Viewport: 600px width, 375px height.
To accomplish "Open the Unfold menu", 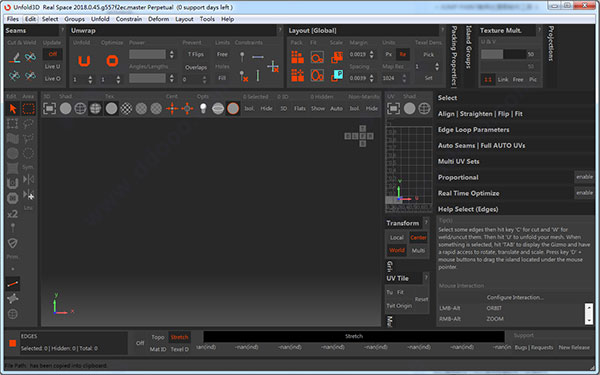I will pyautogui.click(x=100, y=19).
